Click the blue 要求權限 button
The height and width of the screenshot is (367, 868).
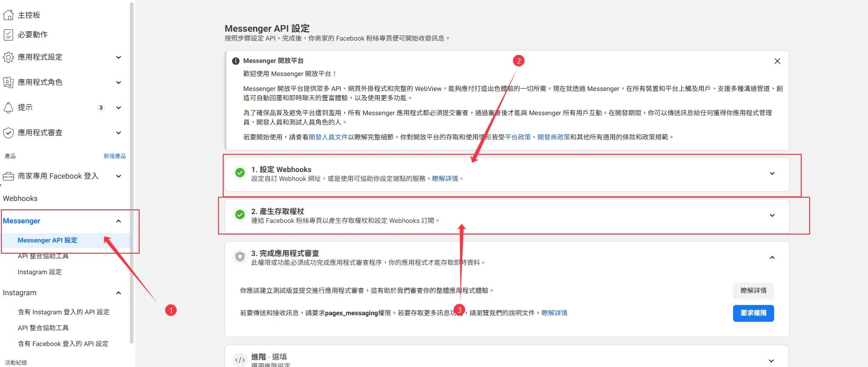pyautogui.click(x=753, y=313)
